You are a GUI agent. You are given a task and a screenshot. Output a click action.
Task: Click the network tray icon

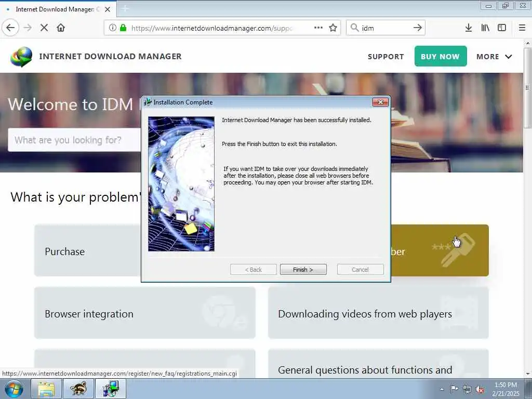tap(467, 390)
